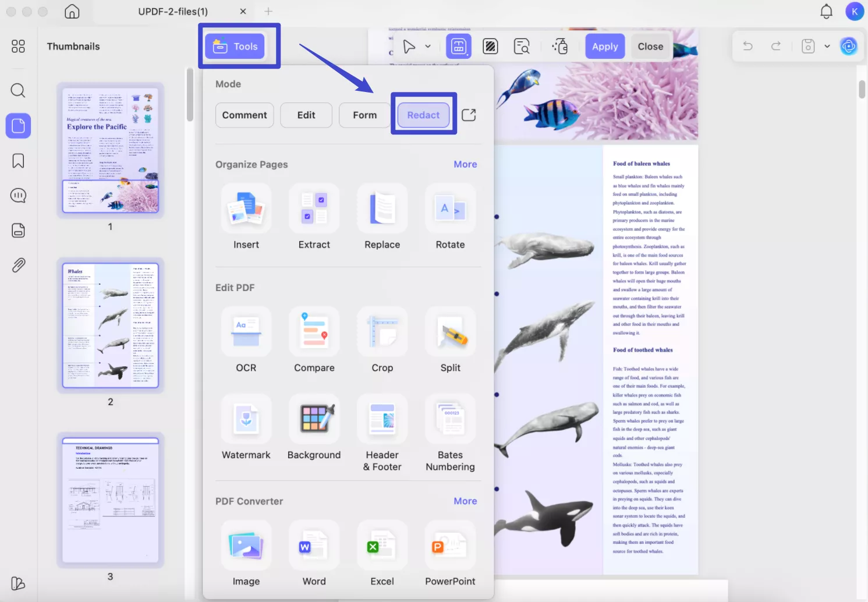Open the Bates Numbering tool
868x602 pixels.
pos(451,433)
